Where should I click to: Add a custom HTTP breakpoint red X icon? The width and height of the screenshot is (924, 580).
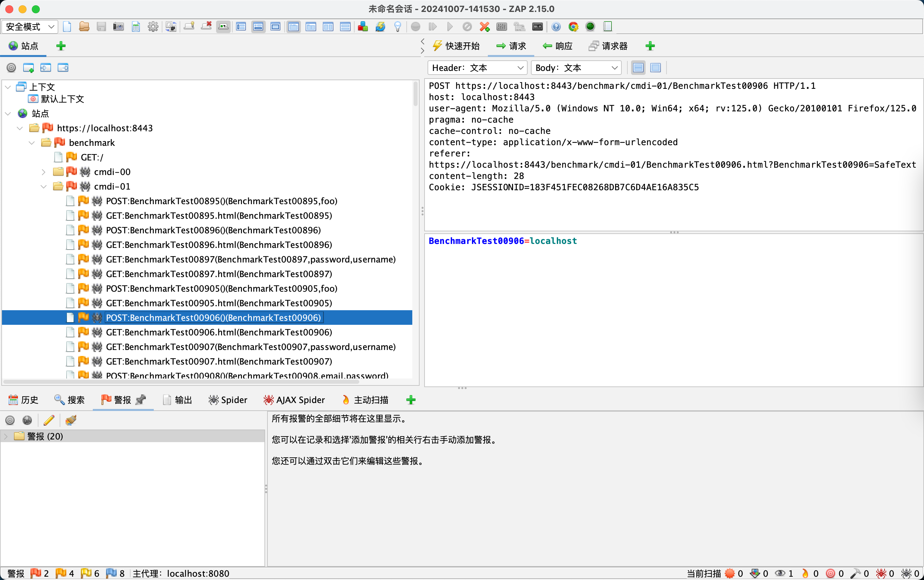pyautogui.click(x=485, y=27)
